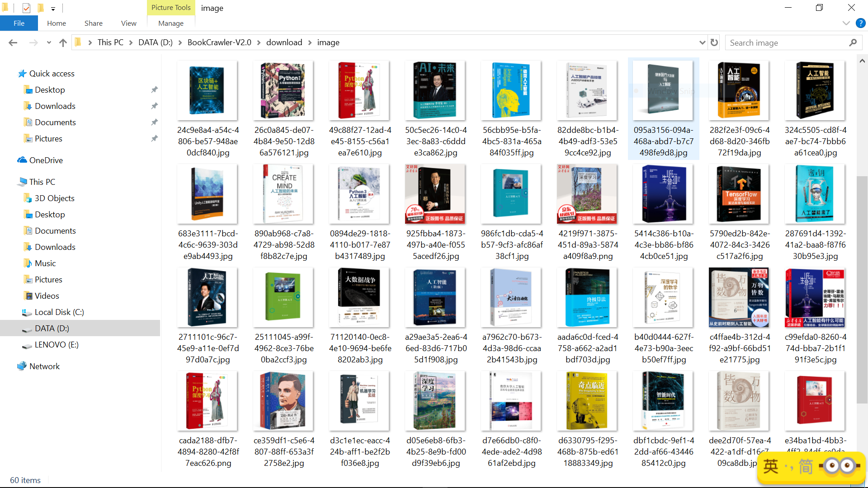
Task: Open the View ribbon tab
Action: (128, 23)
